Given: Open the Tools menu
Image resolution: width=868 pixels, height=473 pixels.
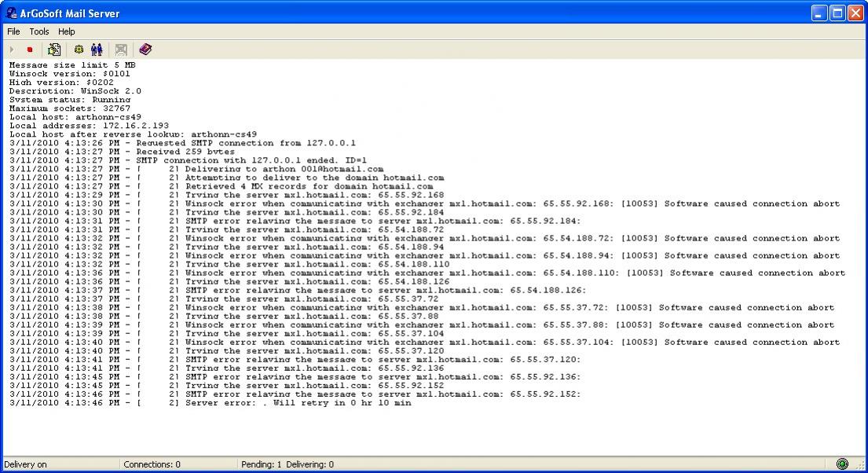Looking at the screenshot, I should tap(38, 31).
